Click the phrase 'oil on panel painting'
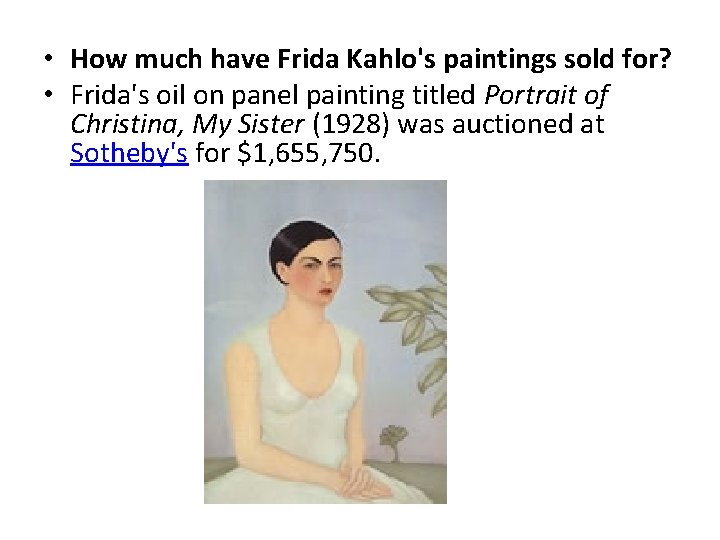 pos(279,94)
